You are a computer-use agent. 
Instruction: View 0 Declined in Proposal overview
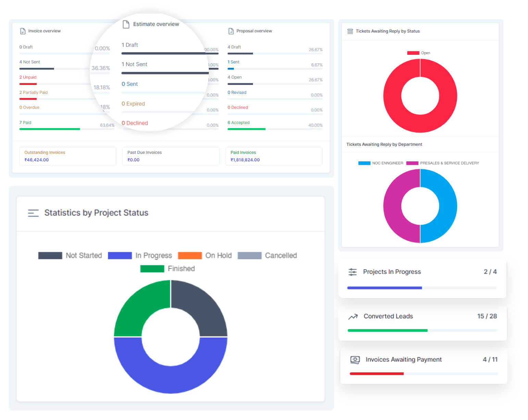click(x=238, y=108)
